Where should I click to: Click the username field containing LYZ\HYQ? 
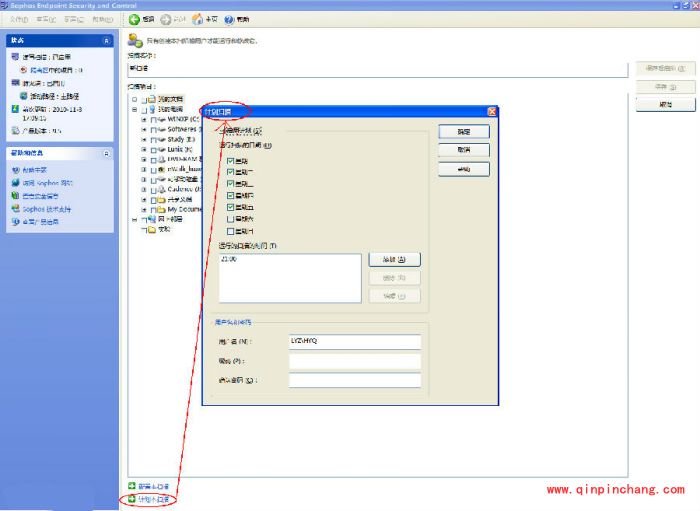tap(355, 341)
